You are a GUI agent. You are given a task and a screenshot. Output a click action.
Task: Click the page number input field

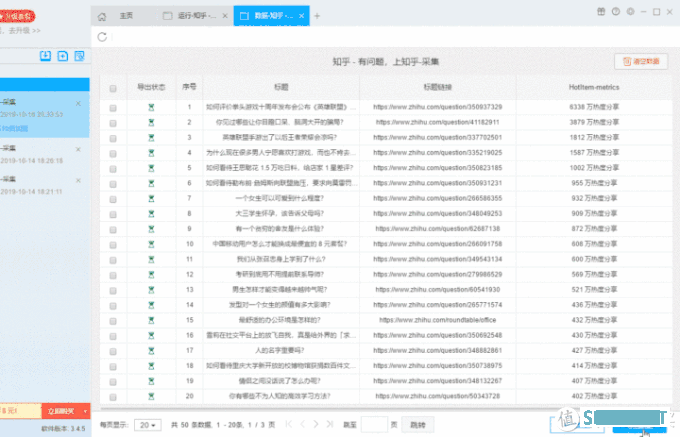374,425
